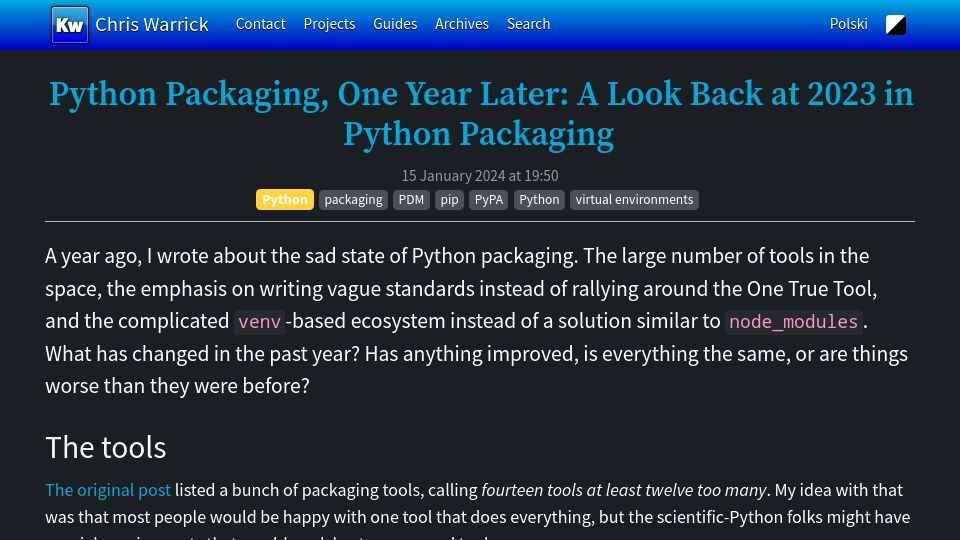Open the Search page
Image resolution: width=960 pixels, height=540 pixels.
(528, 24)
